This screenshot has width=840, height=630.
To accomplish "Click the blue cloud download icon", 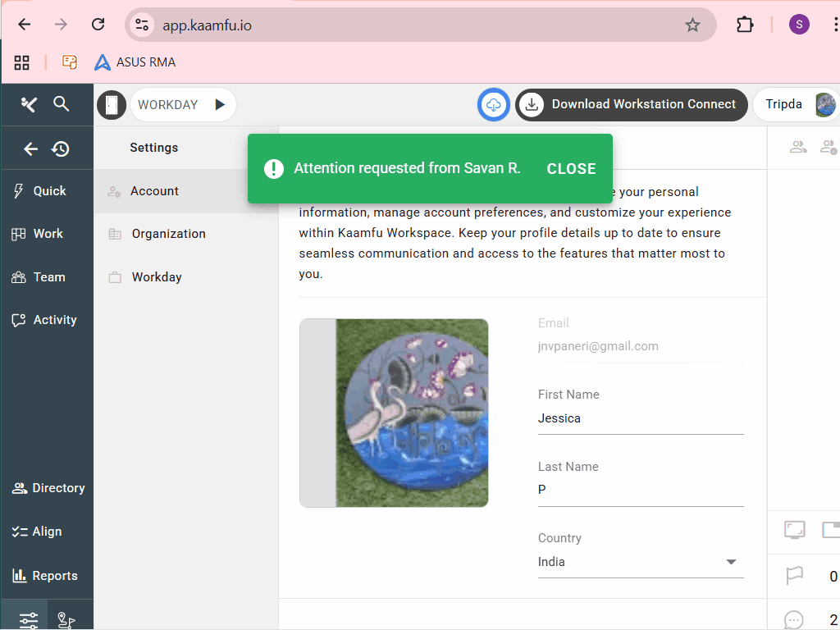I will pyautogui.click(x=493, y=105).
